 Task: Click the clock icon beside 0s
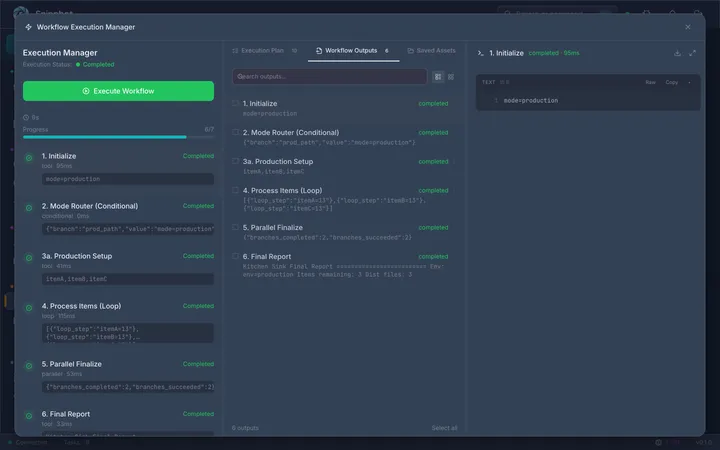26,118
